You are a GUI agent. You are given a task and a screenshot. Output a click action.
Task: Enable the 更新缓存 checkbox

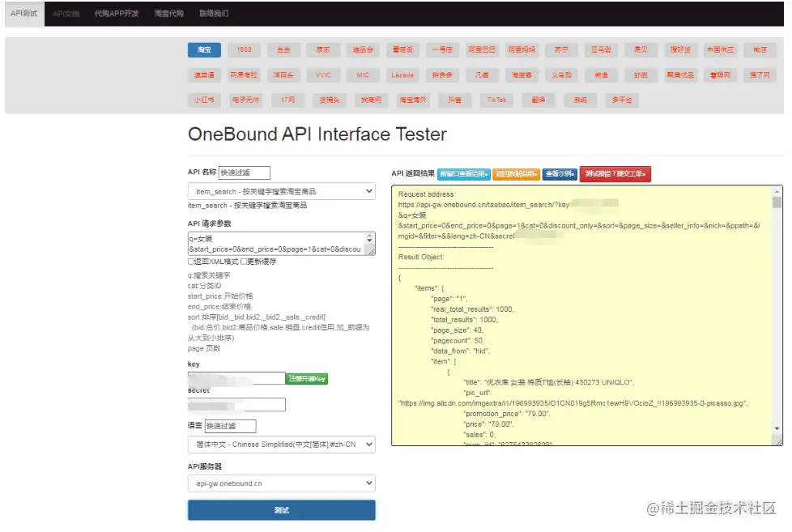[x=244, y=262]
